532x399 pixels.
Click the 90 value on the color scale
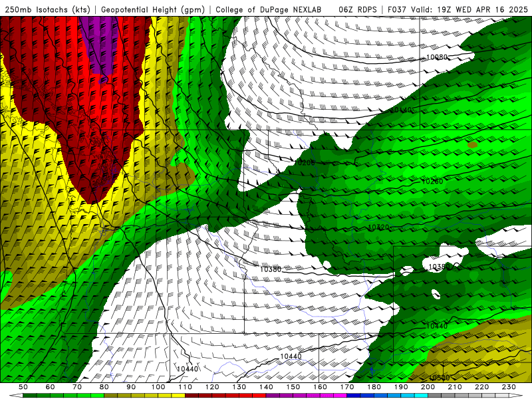(x=131, y=387)
